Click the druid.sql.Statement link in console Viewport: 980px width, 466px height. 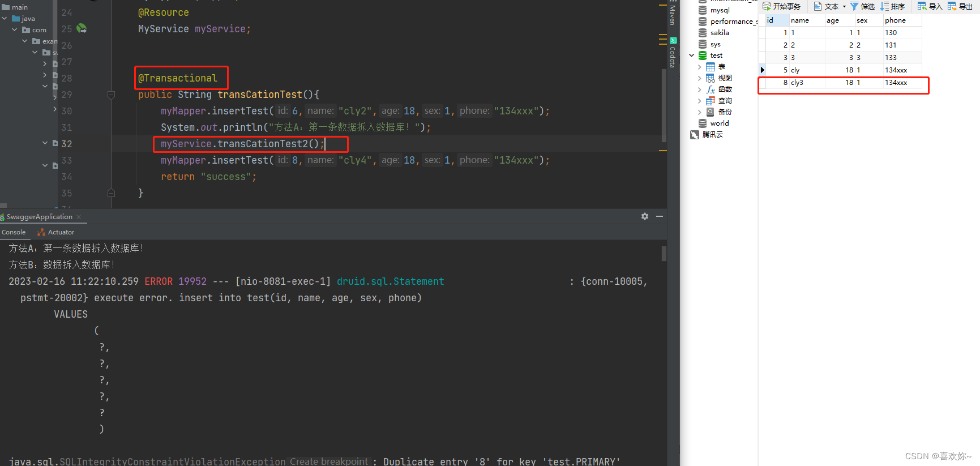390,281
